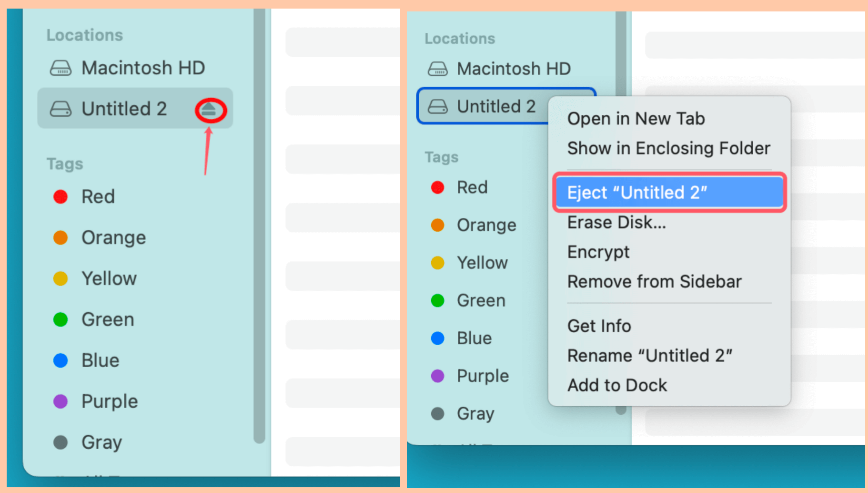
Task: Select Encrypt in the context menu
Action: 598,252
